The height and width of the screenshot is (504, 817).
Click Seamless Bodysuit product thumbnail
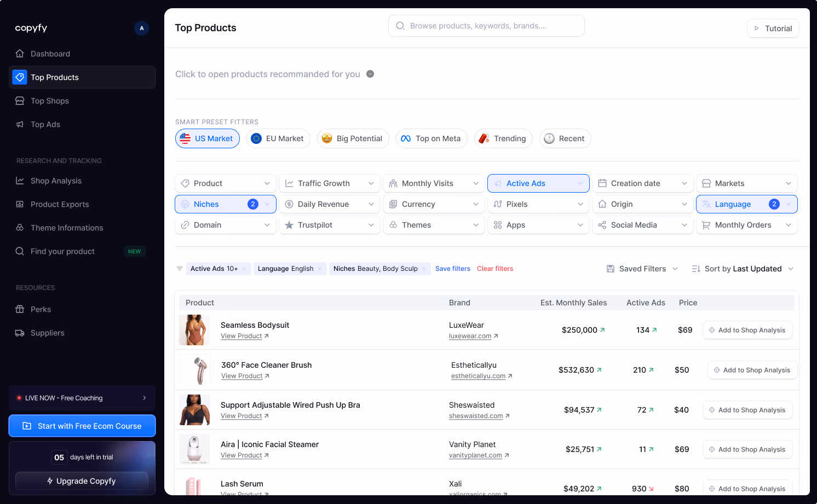(x=194, y=330)
